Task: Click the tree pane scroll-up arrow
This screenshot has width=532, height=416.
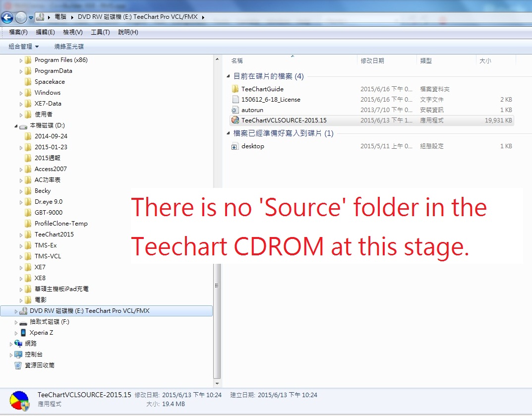Action: click(x=217, y=59)
